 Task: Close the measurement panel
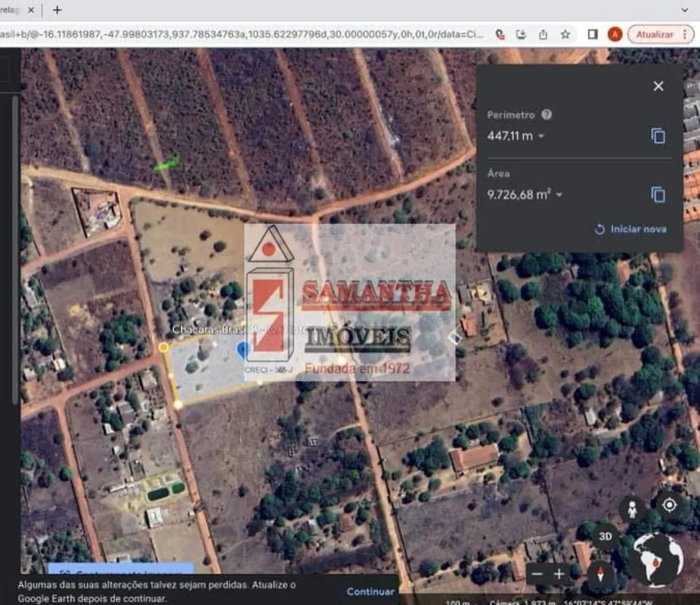[658, 86]
